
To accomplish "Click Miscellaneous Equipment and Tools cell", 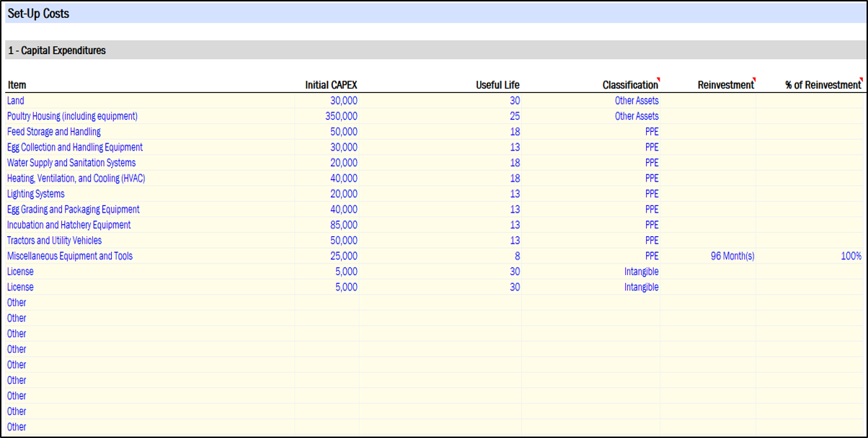I will [x=150, y=256].
